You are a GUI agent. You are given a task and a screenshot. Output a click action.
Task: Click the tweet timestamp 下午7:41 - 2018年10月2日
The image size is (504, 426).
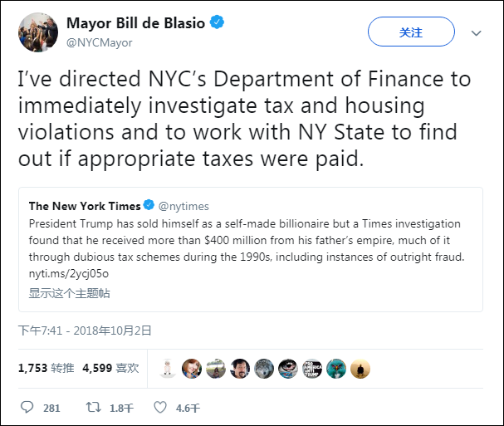pyautogui.click(x=85, y=330)
